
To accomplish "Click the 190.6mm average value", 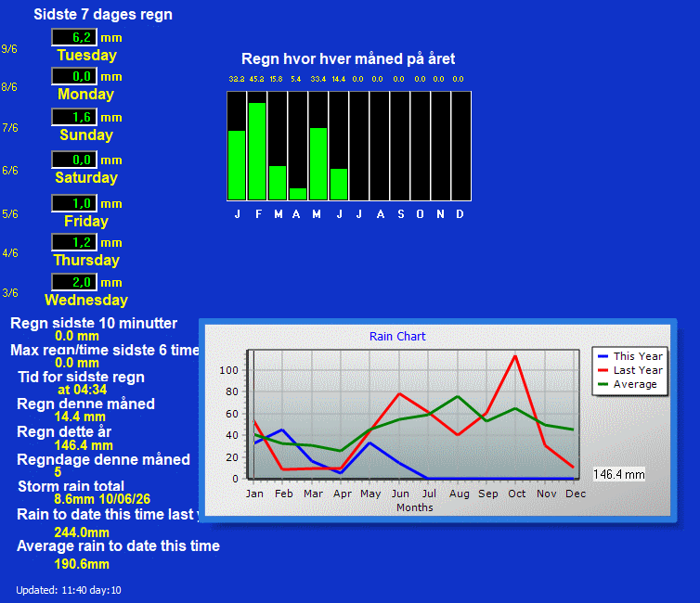I will (82, 564).
